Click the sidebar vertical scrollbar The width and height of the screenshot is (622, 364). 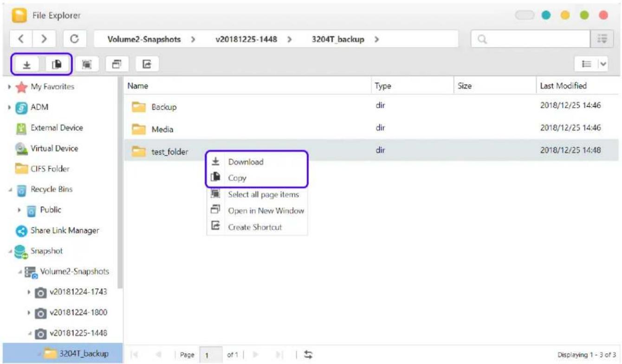(x=120, y=183)
